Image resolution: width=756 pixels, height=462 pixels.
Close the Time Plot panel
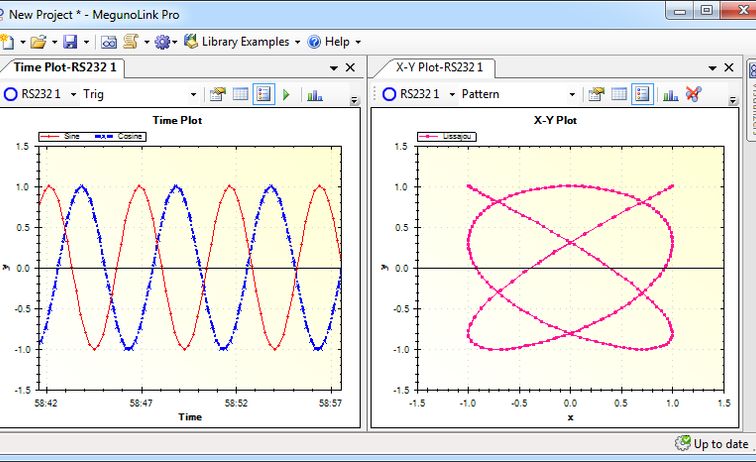point(351,68)
